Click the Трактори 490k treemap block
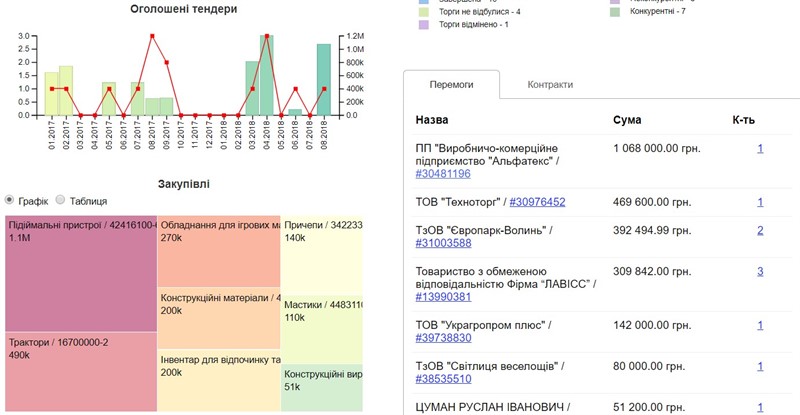The height and width of the screenshot is (415, 800). (x=81, y=372)
